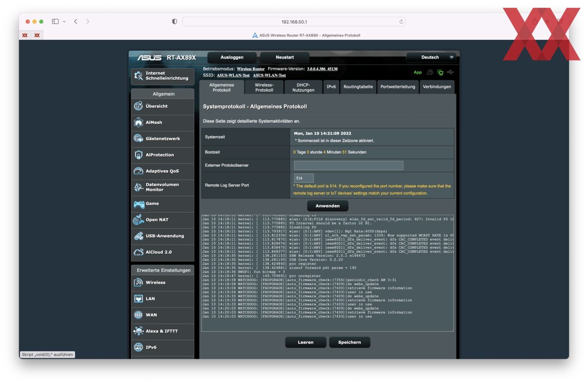Click inside the system log text area
The height and width of the screenshot is (384, 588).
(327, 273)
